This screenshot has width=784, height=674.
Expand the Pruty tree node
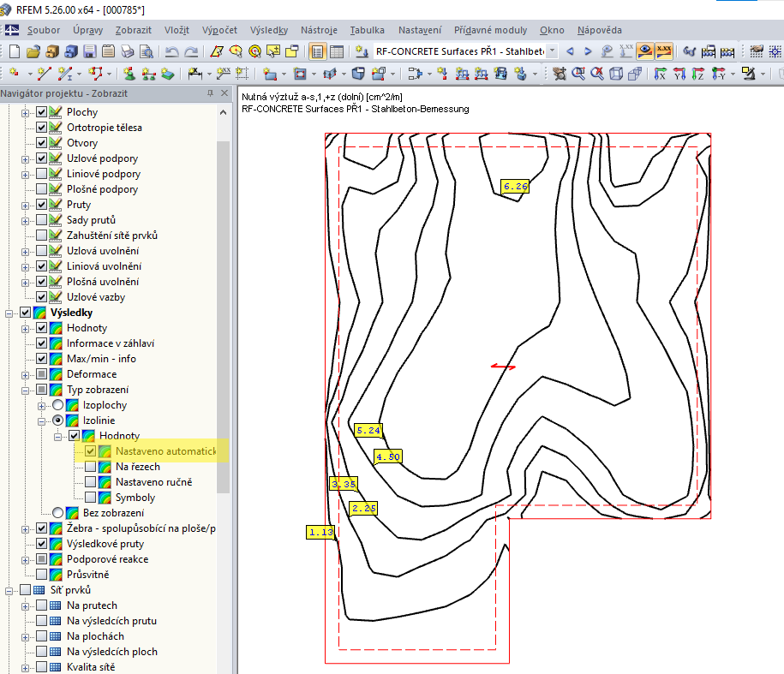[x=25, y=205]
